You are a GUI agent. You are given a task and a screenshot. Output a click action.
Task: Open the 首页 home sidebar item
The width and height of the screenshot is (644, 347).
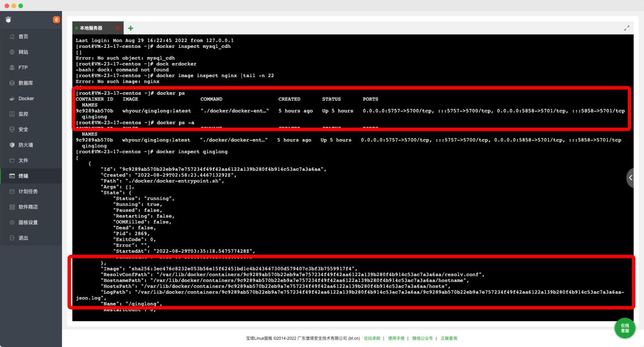31,37
